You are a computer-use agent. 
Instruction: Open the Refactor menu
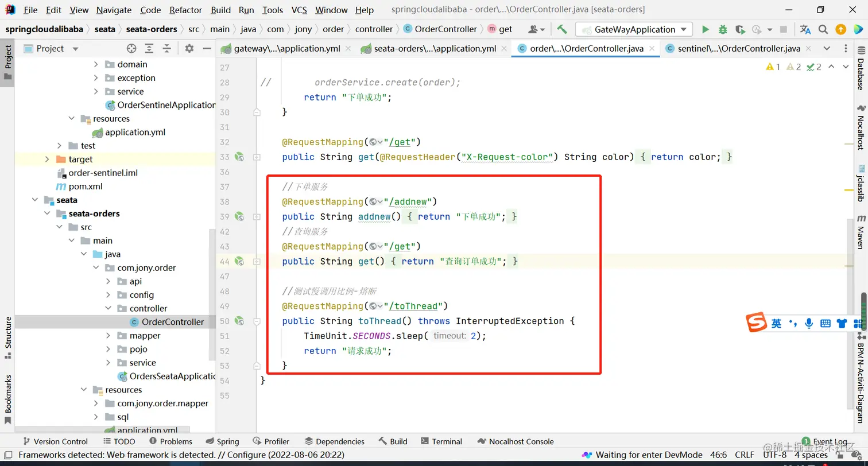tap(186, 10)
